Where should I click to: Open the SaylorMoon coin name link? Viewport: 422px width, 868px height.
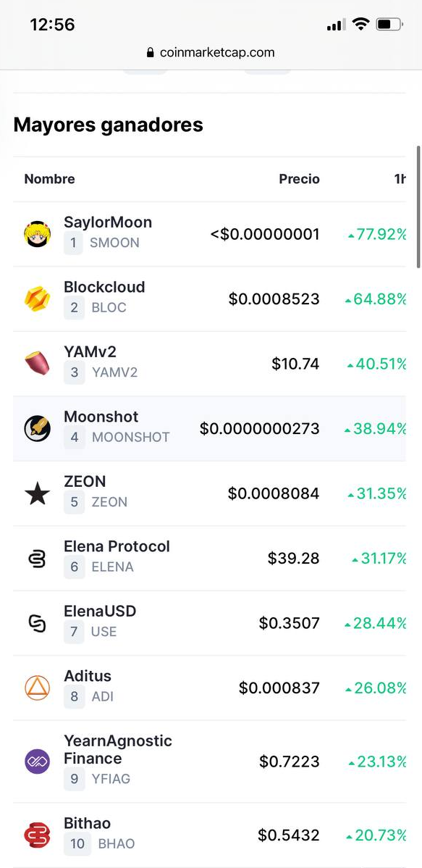click(108, 222)
